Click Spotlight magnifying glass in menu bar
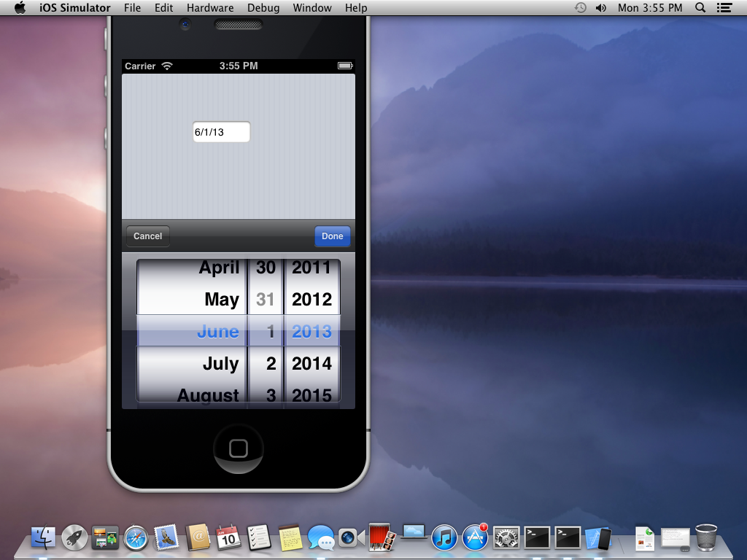 (700, 7)
